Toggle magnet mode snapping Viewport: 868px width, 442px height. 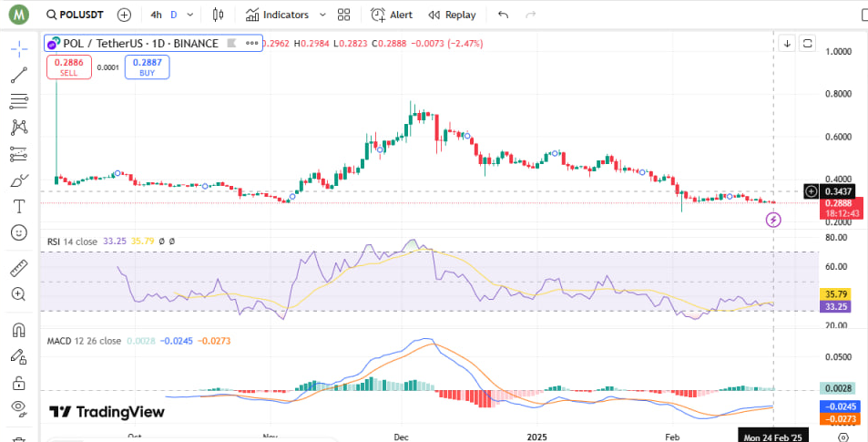point(19,330)
